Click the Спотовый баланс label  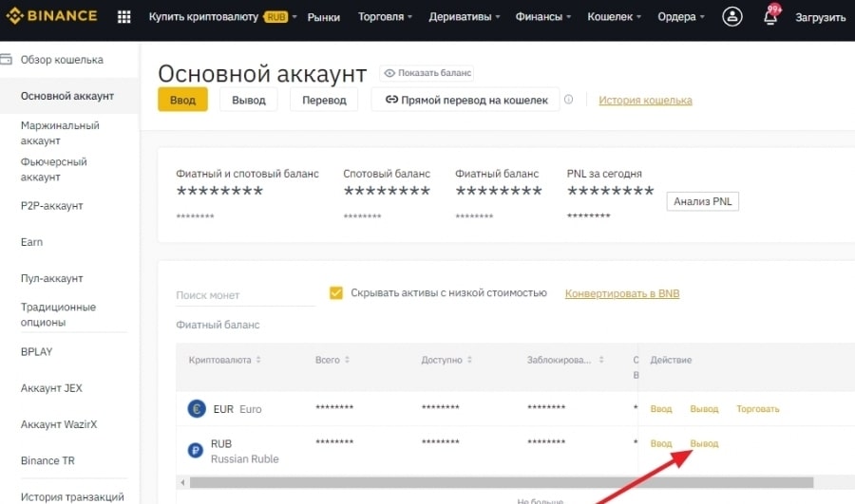(x=387, y=174)
